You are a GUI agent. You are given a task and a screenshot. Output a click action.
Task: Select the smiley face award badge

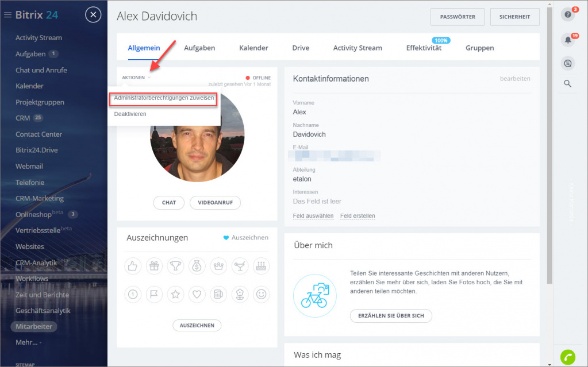[262, 294]
